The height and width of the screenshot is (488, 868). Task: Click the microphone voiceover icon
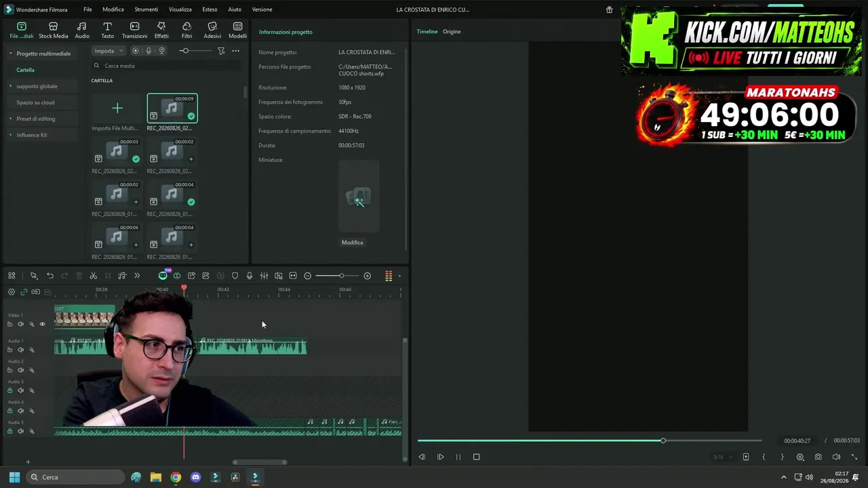coord(250,276)
